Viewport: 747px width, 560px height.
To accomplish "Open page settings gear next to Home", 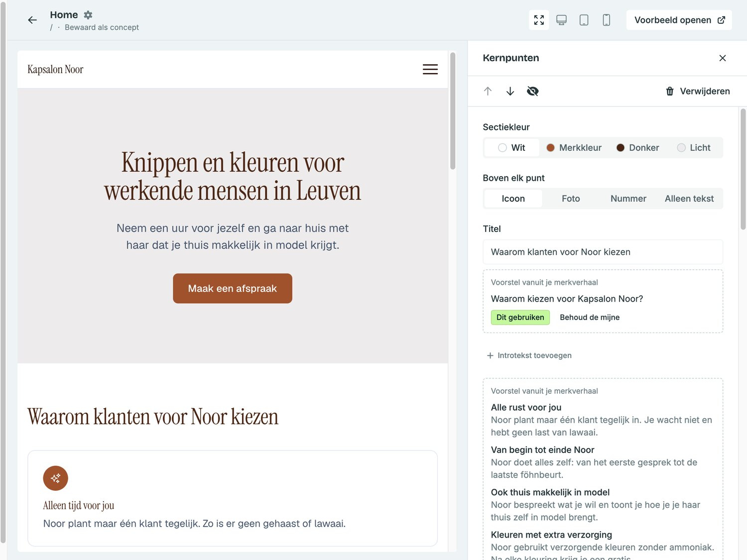I will pos(88,15).
